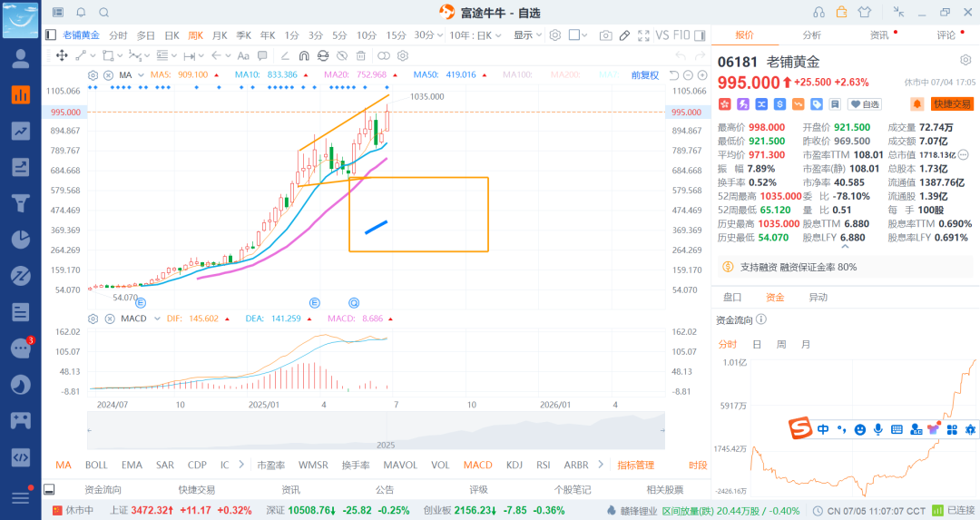Viewport: 980px width, 520px height.
Task: Expand chart to fullscreen icon
Action: [643, 35]
